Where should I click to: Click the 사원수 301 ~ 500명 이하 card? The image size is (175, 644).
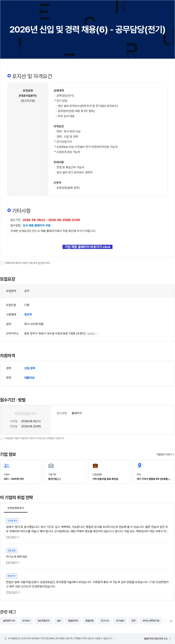21,471
